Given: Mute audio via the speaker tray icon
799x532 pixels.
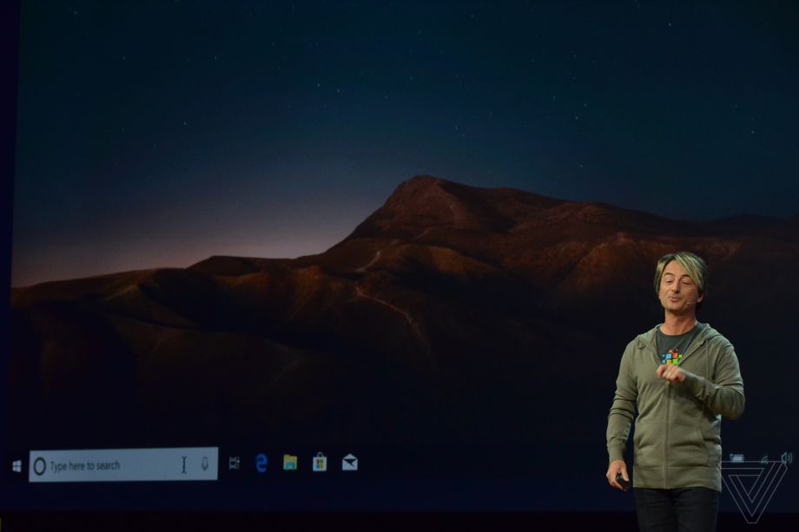Looking at the screenshot, I should click(786, 457).
